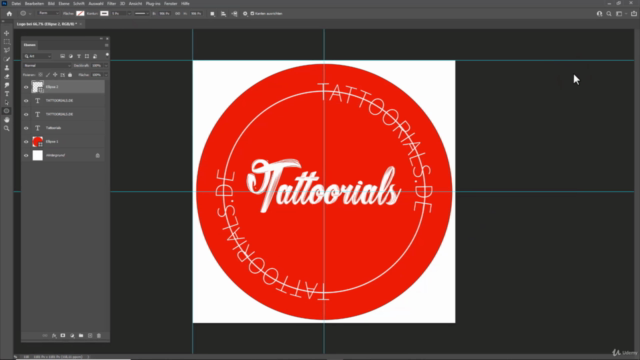This screenshot has height=360, width=640.
Task: Create a new layer group folder
Action: click(x=81, y=336)
